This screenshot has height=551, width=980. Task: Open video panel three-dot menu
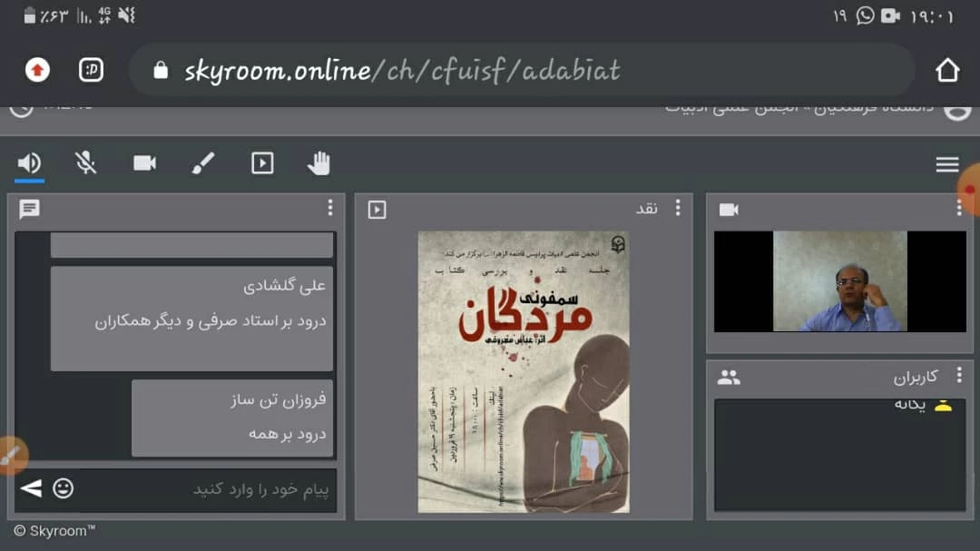pyautogui.click(x=958, y=209)
